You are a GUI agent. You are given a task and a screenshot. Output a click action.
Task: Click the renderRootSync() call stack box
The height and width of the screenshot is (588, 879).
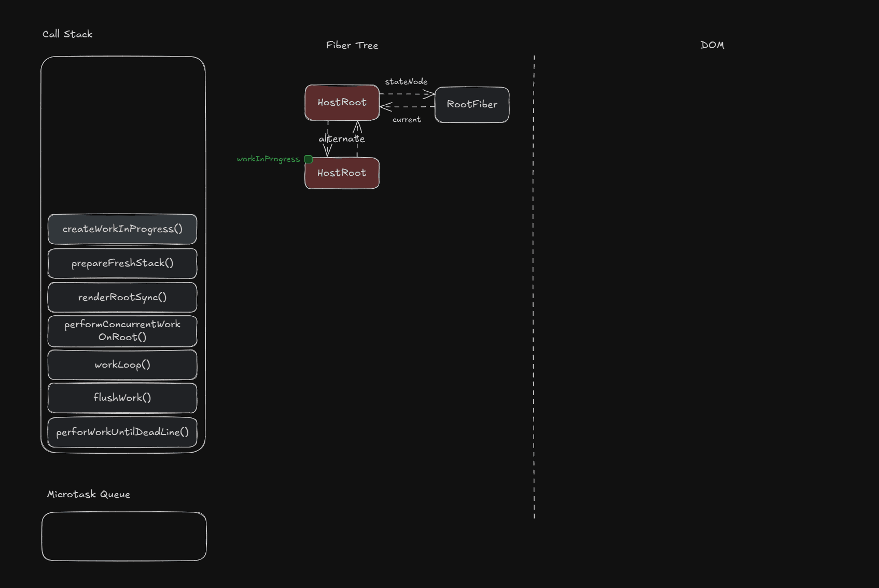pos(122,297)
